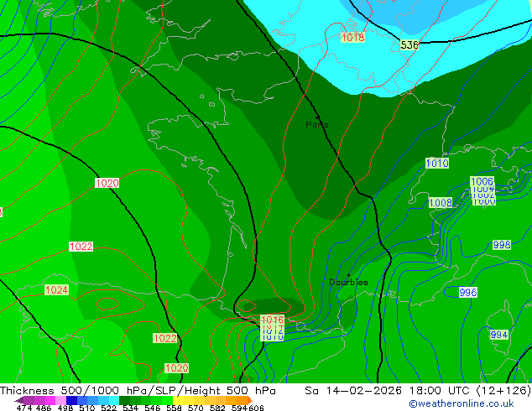Click the light pink legend swatch
The width and height of the screenshot is (532, 411).
[x=60, y=400]
